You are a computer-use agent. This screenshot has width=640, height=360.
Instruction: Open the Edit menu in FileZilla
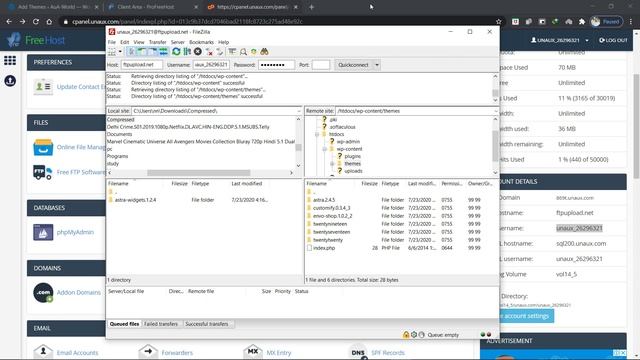(124, 42)
